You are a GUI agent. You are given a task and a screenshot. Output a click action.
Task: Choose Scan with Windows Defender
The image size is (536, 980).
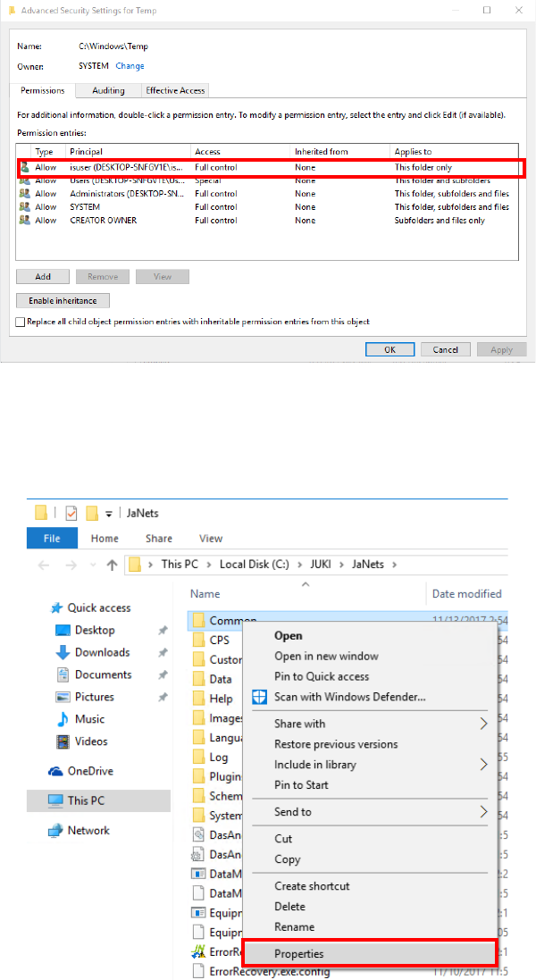pos(350,697)
